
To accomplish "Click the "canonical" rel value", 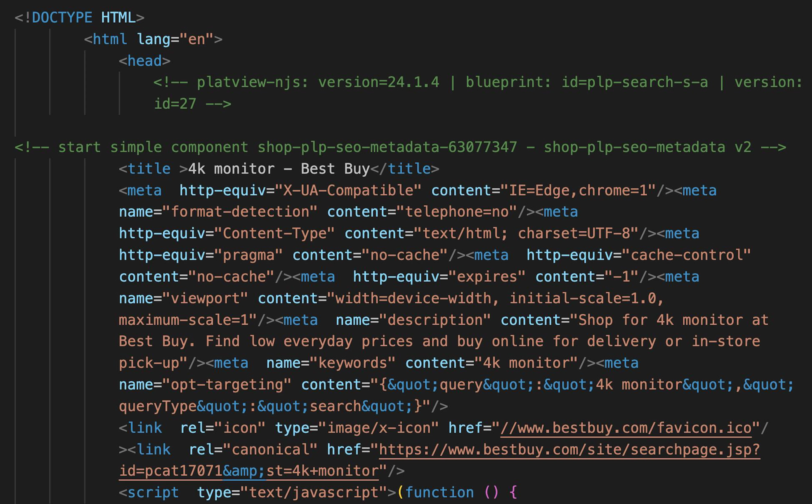I will click(x=270, y=449).
